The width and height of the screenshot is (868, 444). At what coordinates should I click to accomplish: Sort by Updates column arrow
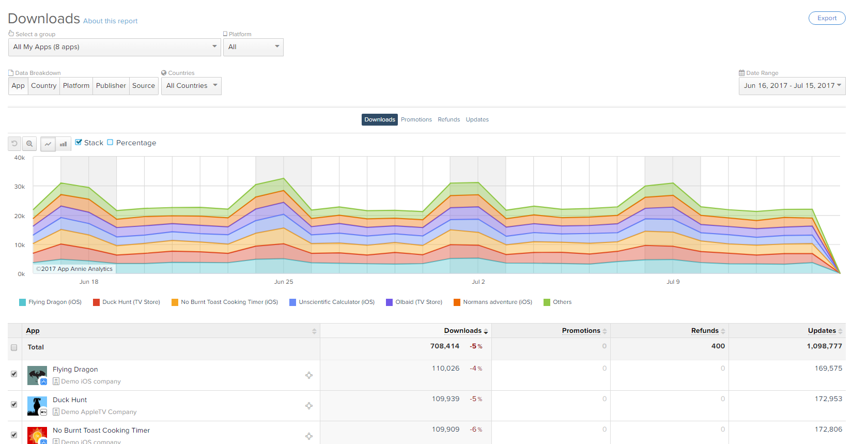coord(840,331)
